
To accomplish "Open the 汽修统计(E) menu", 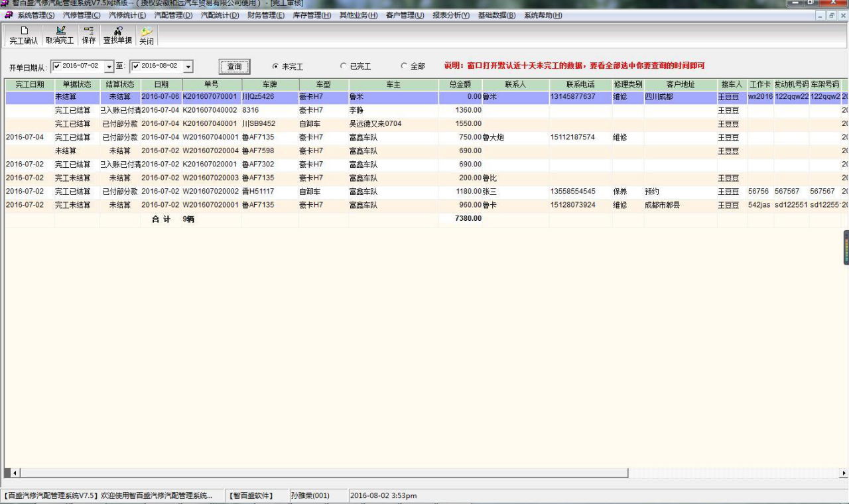I will click(127, 15).
